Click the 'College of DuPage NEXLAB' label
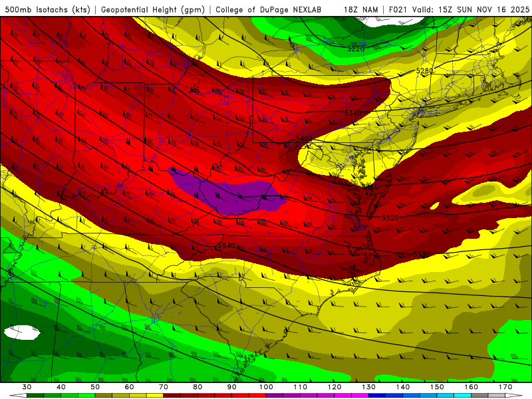This screenshot has width=532, height=399. (x=269, y=10)
